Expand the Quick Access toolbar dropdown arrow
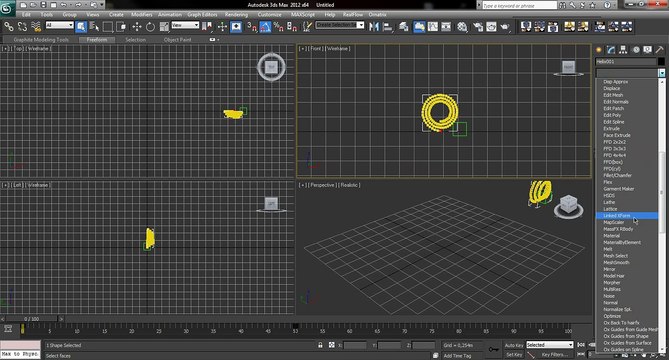Image resolution: width=669 pixels, height=360 pixels. pyautogui.click(x=102, y=5)
